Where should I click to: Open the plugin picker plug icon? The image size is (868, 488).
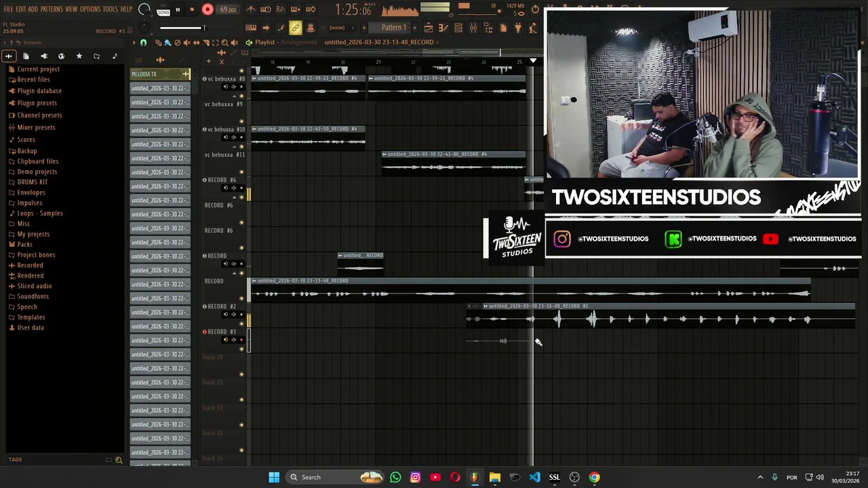tap(518, 28)
